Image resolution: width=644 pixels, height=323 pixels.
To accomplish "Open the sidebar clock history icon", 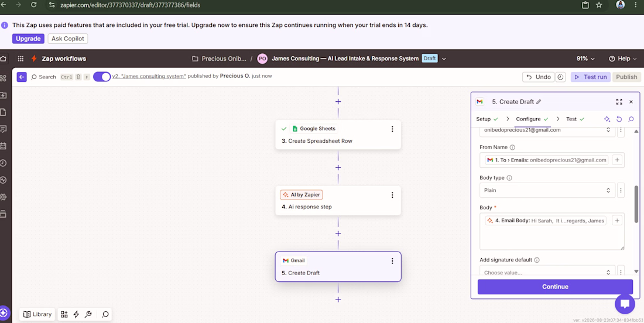I will (x=4, y=163).
